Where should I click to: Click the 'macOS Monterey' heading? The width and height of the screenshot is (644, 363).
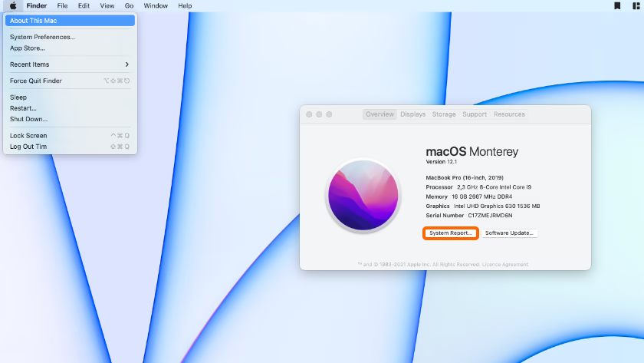[472, 152]
